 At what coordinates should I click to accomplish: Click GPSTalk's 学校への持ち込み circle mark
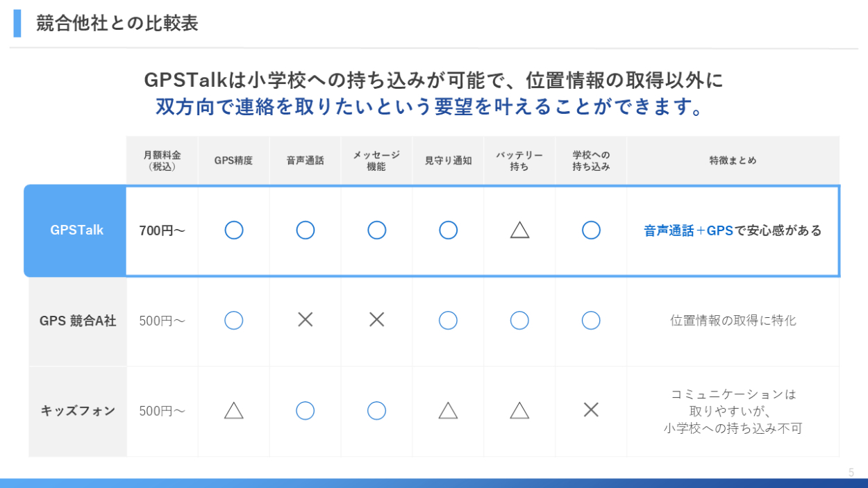tap(591, 230)
